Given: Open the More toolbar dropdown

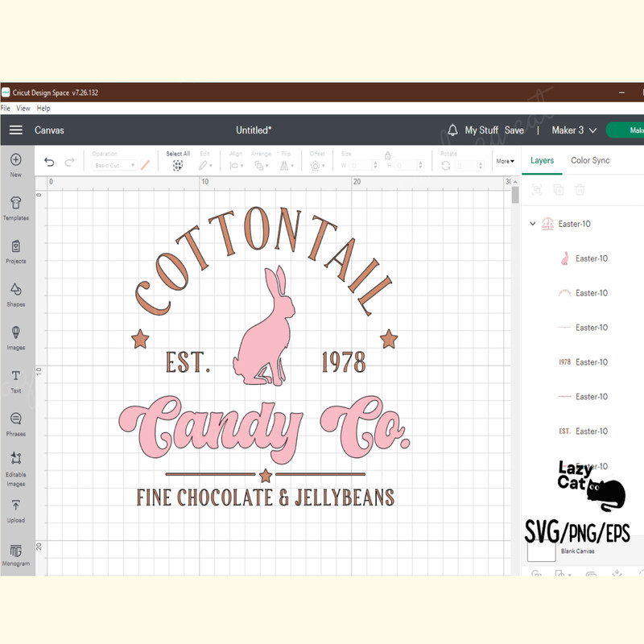Looking at the screenshot, I should click(x=504, y=161).
